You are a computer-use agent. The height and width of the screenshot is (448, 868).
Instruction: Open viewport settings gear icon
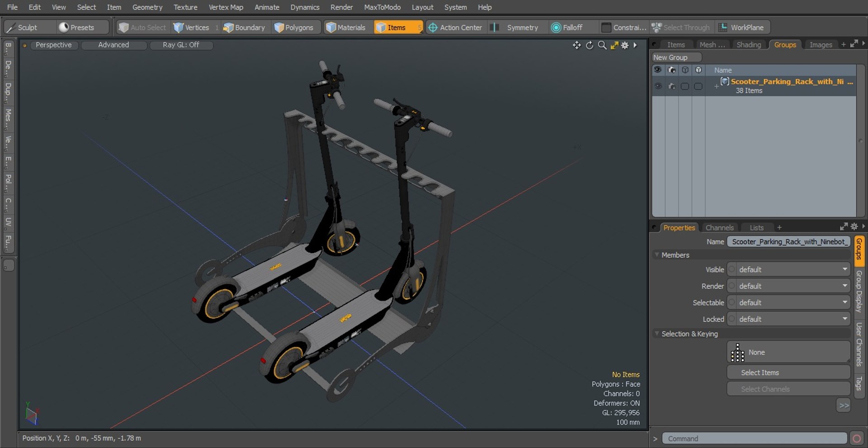[x=625, y=45]
